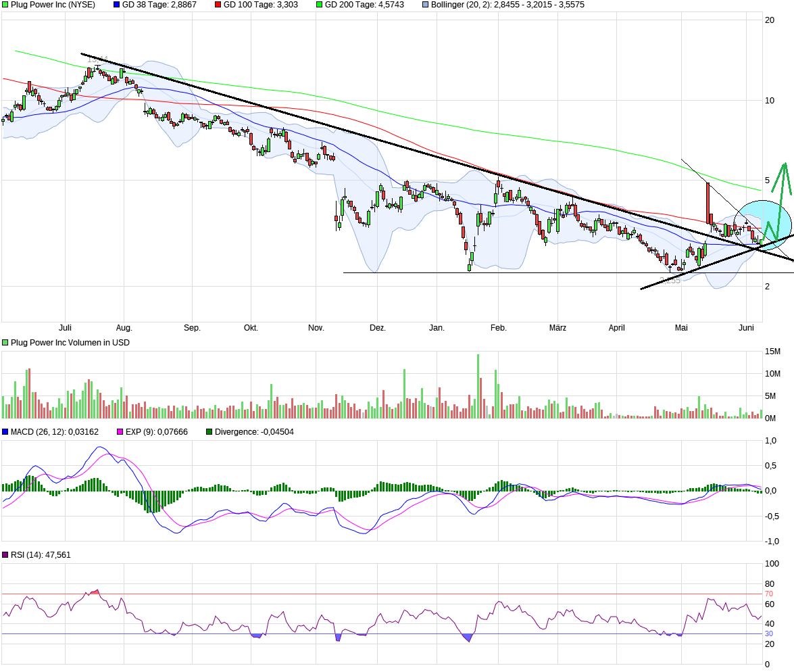Click the April month label on axis

(x=617, y=328)
